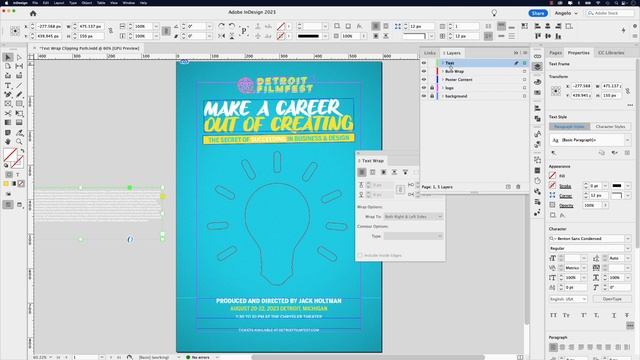
Task: Open the English: USA language dropdown
Action: click(568, 299)
